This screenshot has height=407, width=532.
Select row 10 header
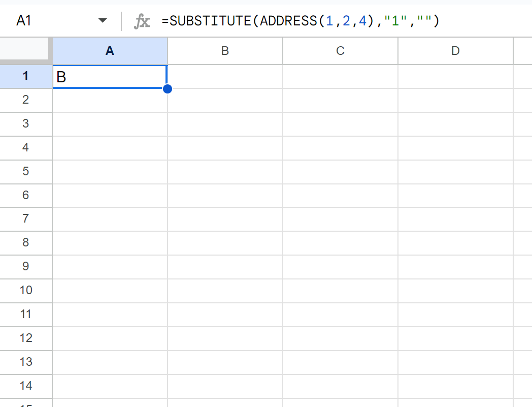pyautogui.click(x=26, y=291)
